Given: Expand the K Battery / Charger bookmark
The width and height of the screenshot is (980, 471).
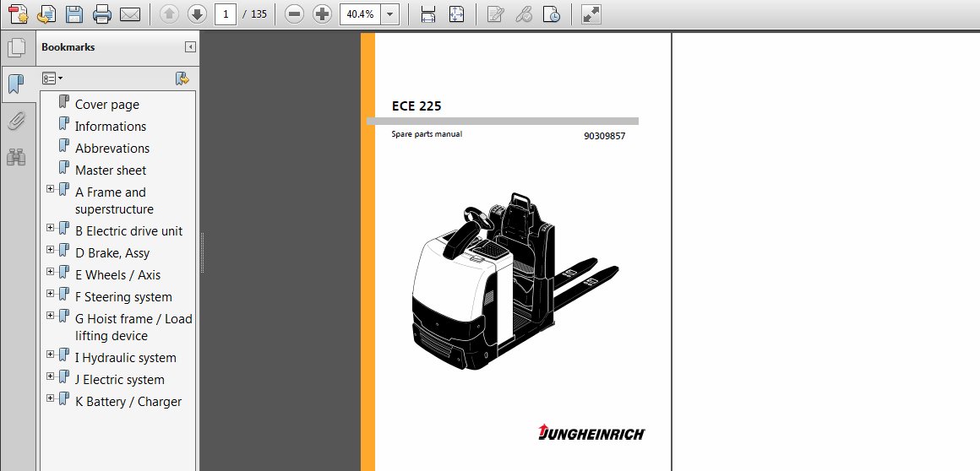Looking at the screenshot, I should (51, 398).
